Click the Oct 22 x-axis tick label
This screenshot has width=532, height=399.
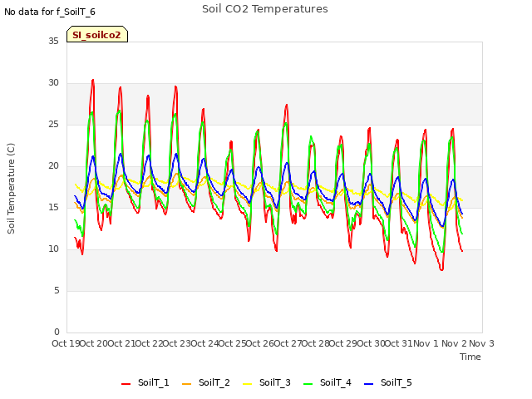(x=150, y=343)
